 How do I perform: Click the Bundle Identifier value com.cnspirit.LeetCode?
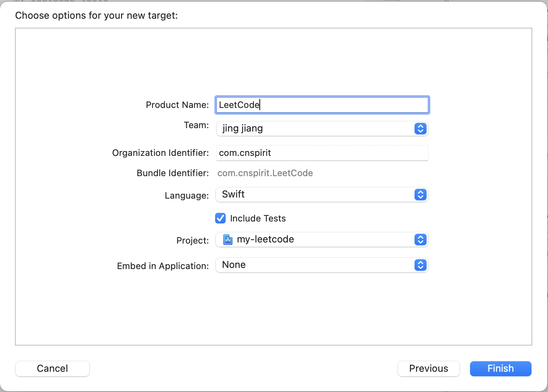265,173
